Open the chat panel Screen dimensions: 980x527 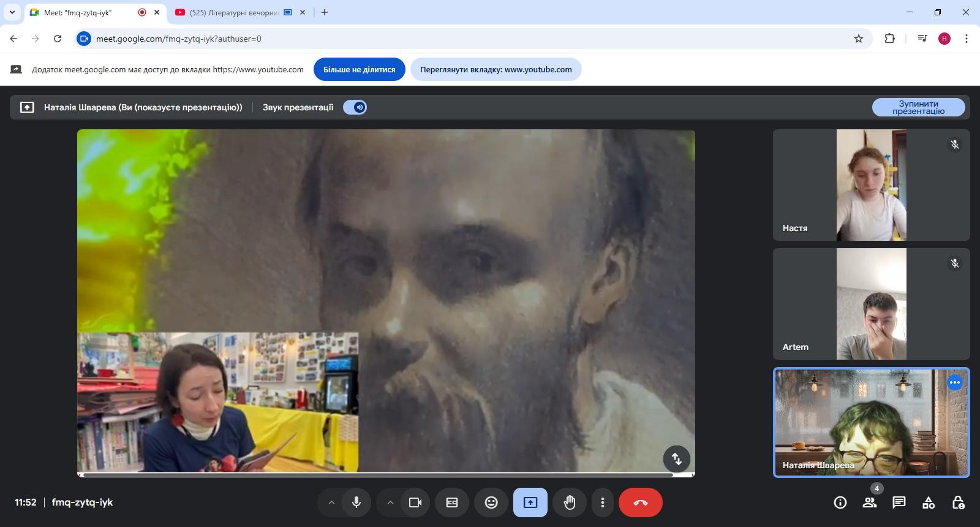[899, 502]
